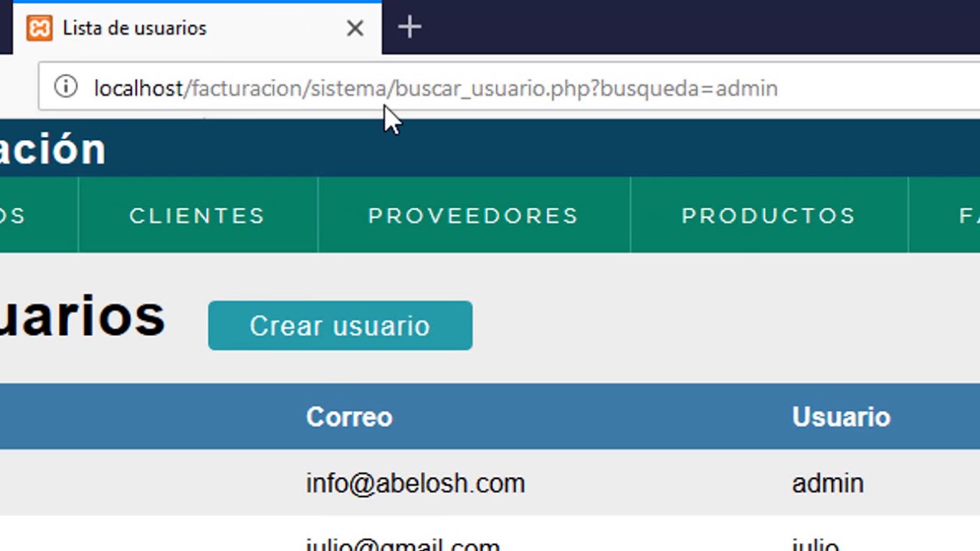
Task: Click the site information icon
Action: pos(66,86)
